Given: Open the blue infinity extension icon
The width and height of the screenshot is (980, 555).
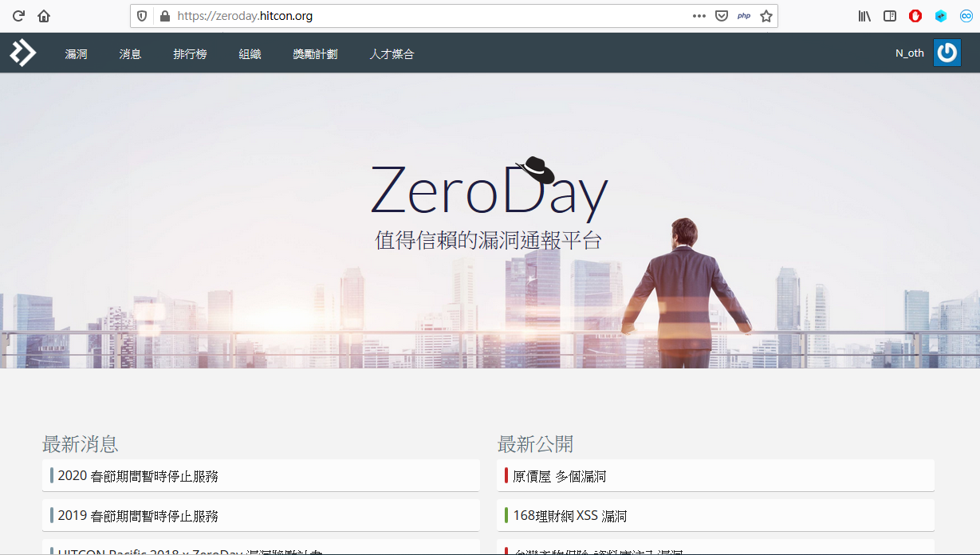Looking at the screenshot, I should point(966,16).
